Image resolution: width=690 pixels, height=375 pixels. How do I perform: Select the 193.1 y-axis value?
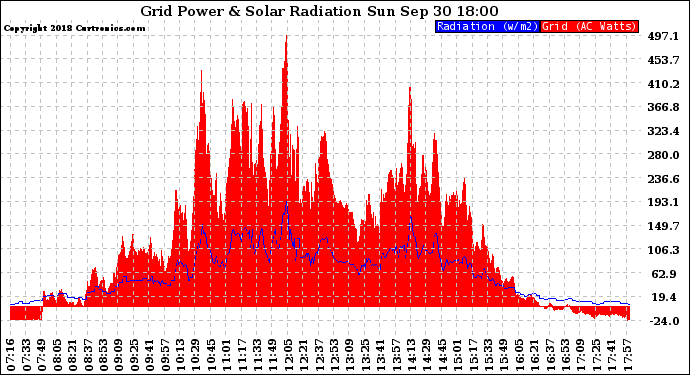[x=664, y=202]
